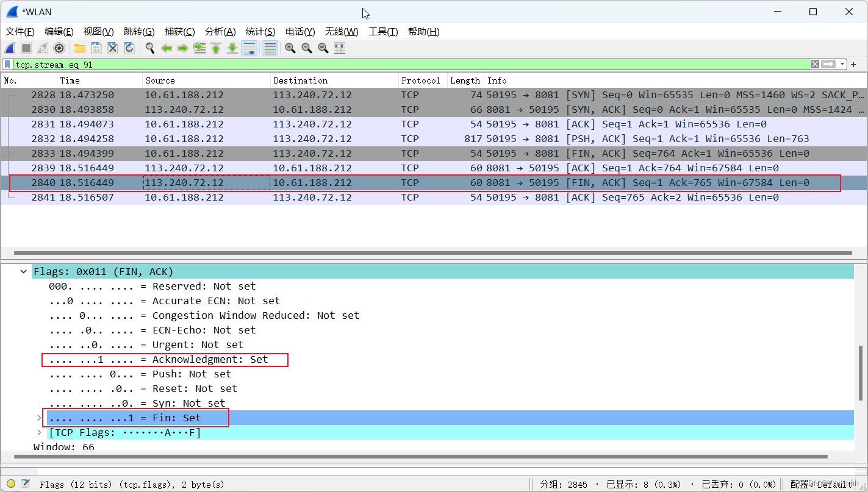Sort by the Destination column header
The image size is (868, 492).
pyautogui.click(x=335, y=80)
